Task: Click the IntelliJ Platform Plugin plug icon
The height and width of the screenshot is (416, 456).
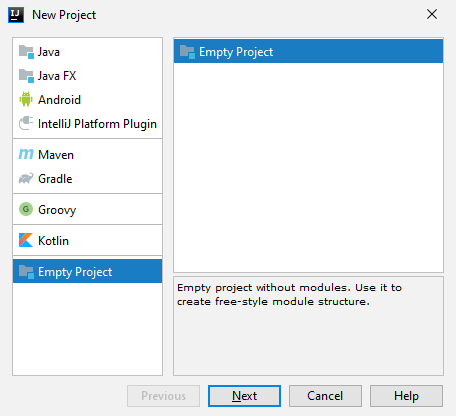Action: [26, 123]
